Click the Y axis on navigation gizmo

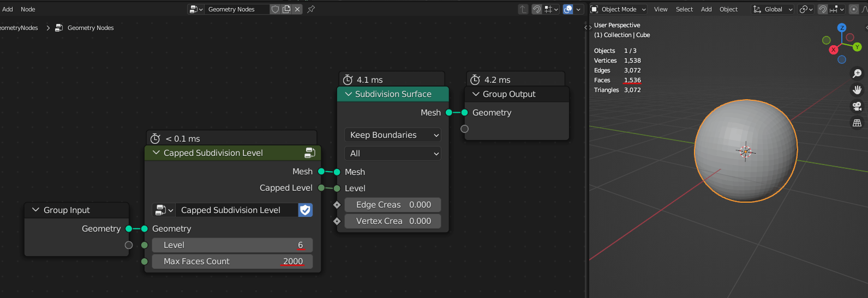click(857, 47)
